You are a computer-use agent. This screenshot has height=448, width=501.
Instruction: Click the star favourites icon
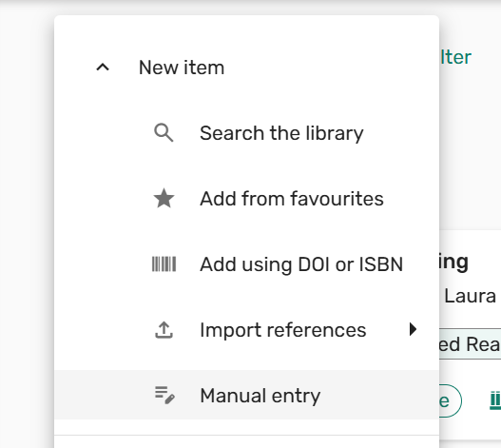[x=164, y=198]
